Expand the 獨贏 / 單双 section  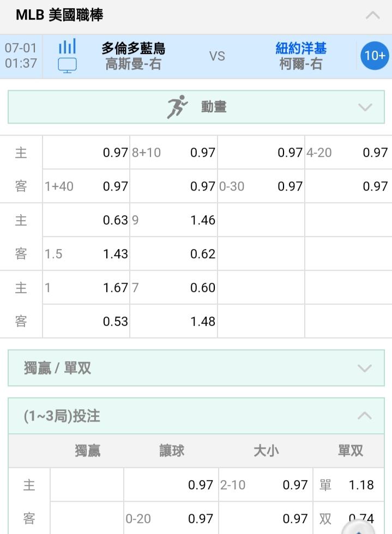pyautogui.click(x=196, y=368)
